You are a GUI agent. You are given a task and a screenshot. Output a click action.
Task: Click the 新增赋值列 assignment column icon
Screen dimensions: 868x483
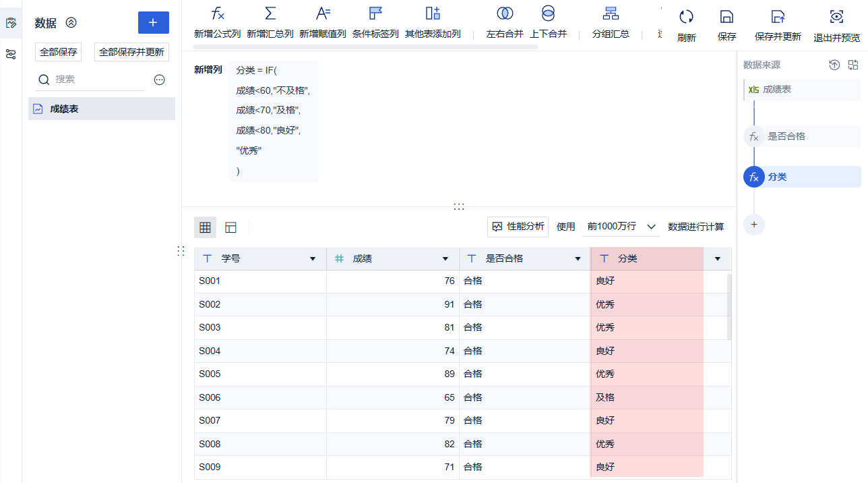pyautogui.click(x=323, y=20)
